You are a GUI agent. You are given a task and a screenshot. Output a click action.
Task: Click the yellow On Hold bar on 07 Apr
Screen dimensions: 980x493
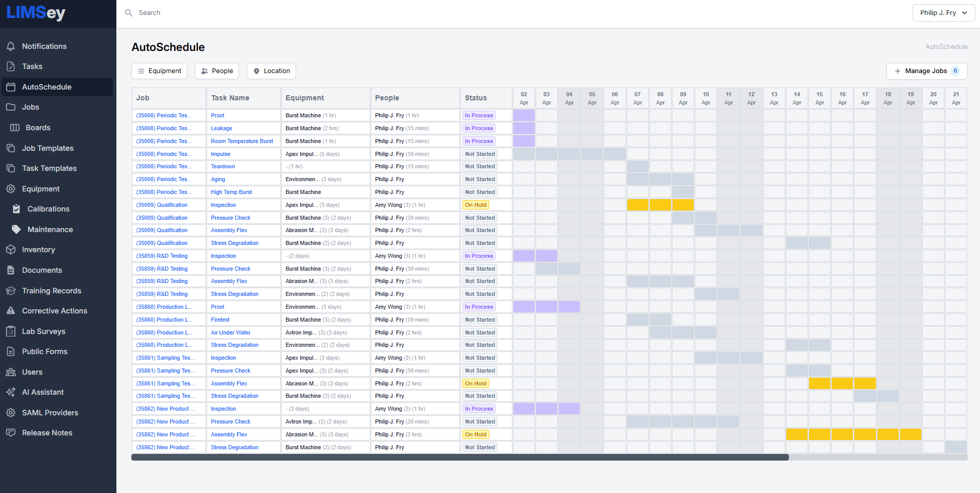coord(638,205)
